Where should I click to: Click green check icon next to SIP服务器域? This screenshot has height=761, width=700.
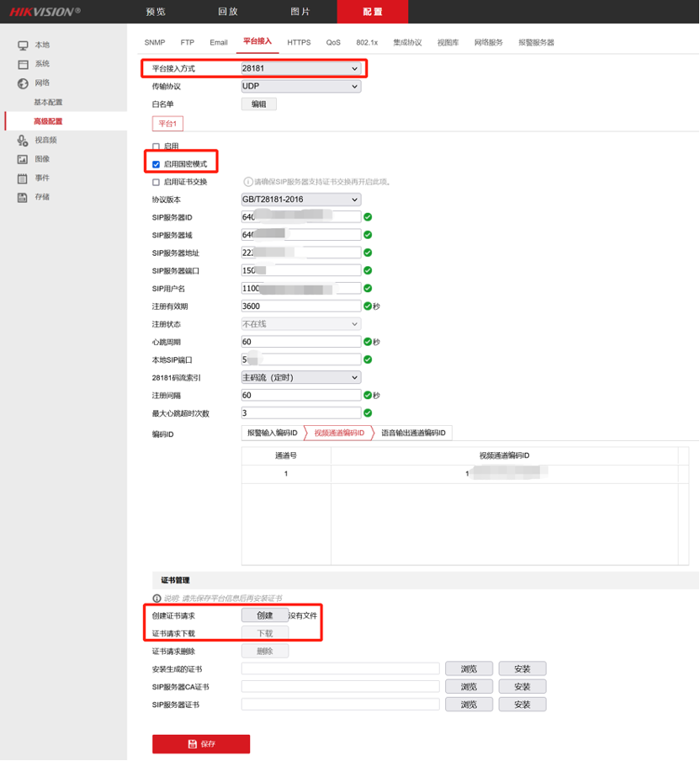[x=368, y=235]
